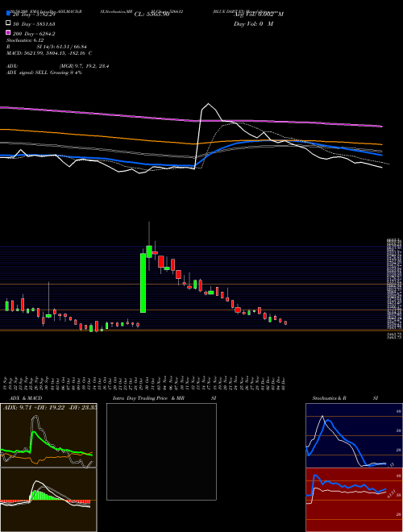This screenshot has width=403, height=532.
Task: Click the 'SI 14/3: 61.51 / 66.84' reading
Action: 62,47
